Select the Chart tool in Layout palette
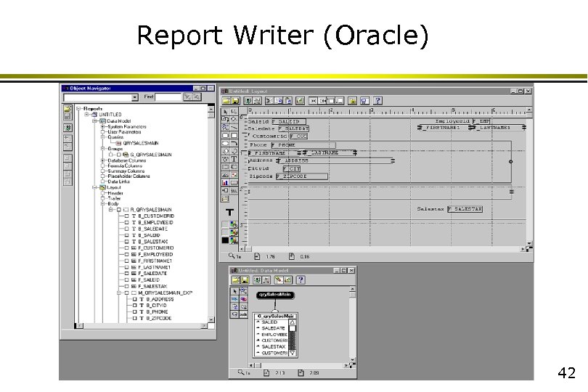The image size is (588, 392). point(225,183)
